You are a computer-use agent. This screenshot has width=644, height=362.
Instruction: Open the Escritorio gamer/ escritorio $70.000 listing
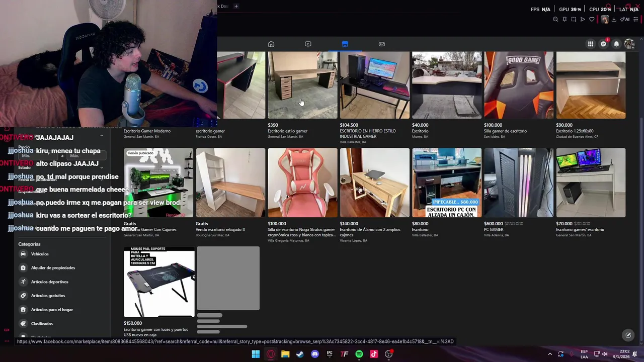tap(591, 193)
